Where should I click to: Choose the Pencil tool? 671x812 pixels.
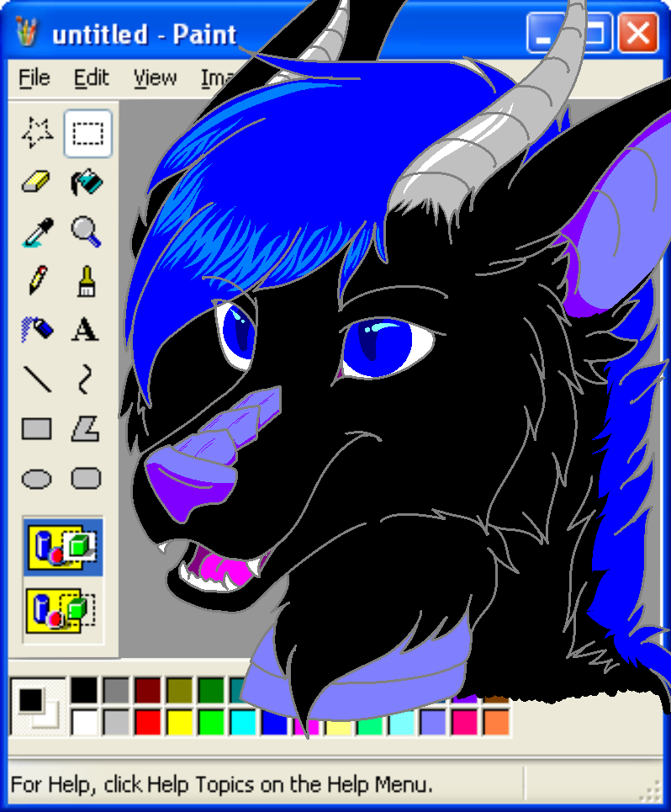pyautogui.click(x=37, y=281)
